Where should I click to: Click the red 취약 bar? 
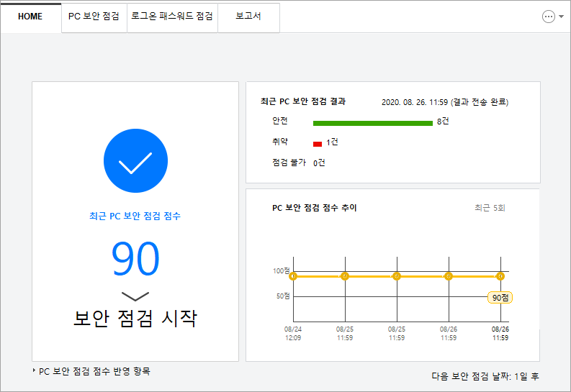[318, 144]
